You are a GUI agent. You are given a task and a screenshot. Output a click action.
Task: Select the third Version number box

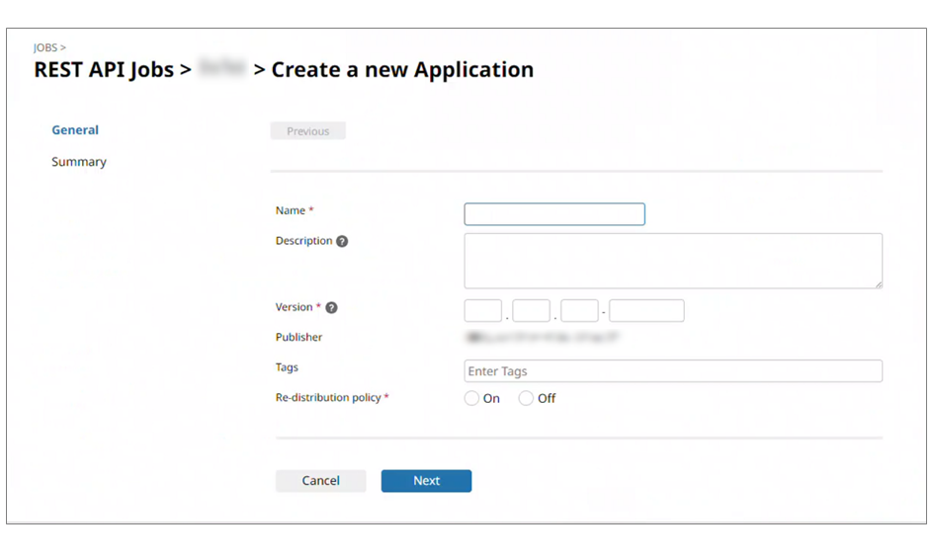579,311
